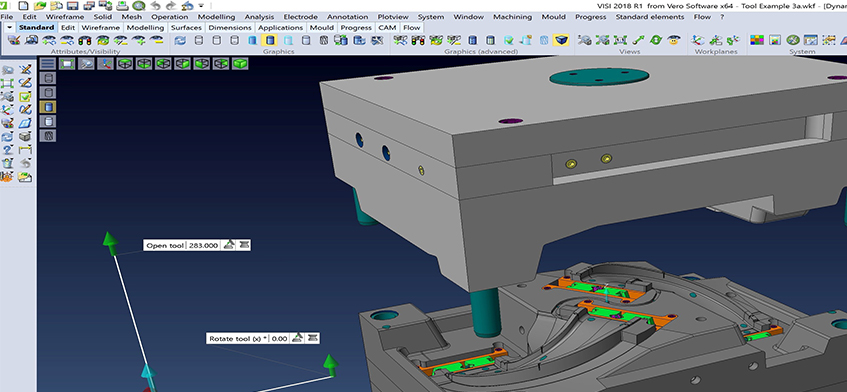Click the green plus icon in Attributes/Visibility group
Screen dimensions: 847x392
[x=139, y=40]
